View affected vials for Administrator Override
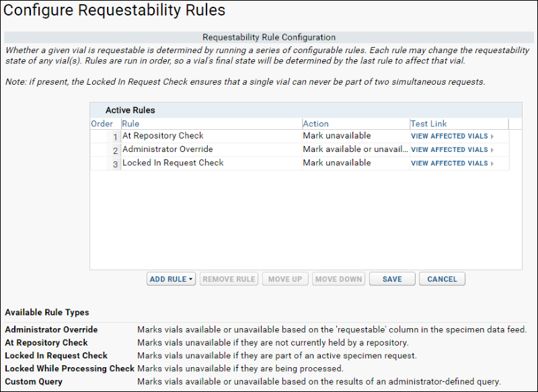 449,150
